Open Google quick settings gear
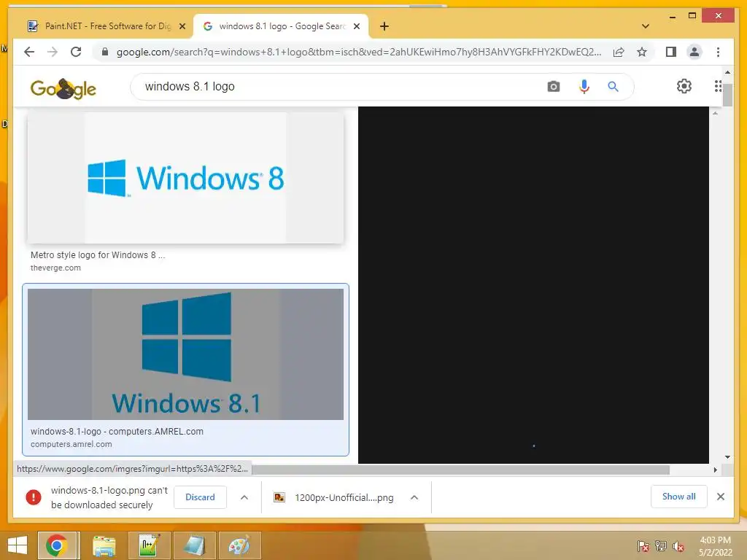747x560 pixels. 684,86
